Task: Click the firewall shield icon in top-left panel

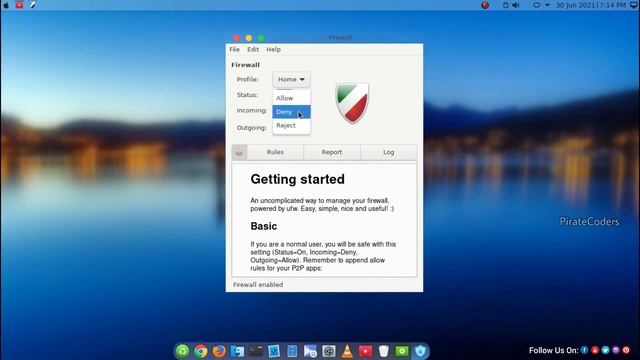Action: pyautogui.click(x=32, y=5)
